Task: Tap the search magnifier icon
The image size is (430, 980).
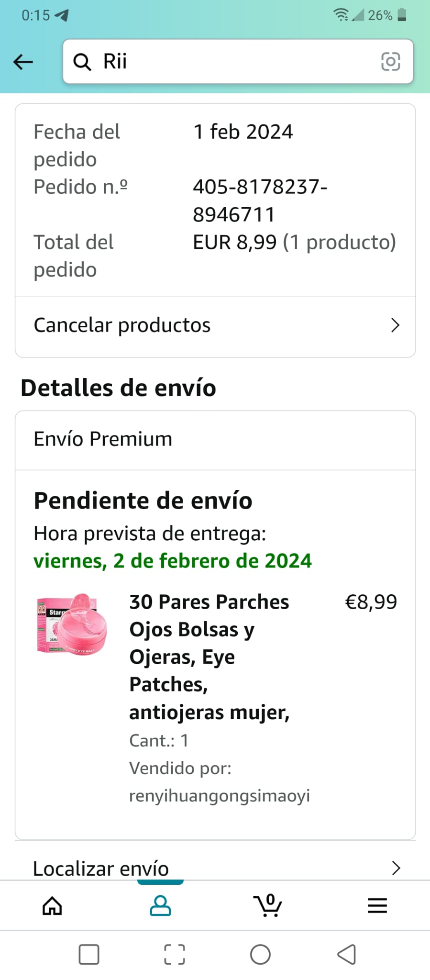Action: click(x=82, y=62)
